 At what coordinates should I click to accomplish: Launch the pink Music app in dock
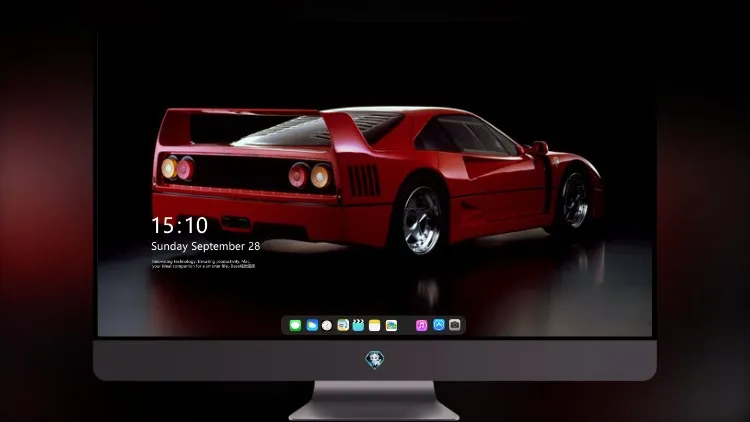(x=421, y=325)
